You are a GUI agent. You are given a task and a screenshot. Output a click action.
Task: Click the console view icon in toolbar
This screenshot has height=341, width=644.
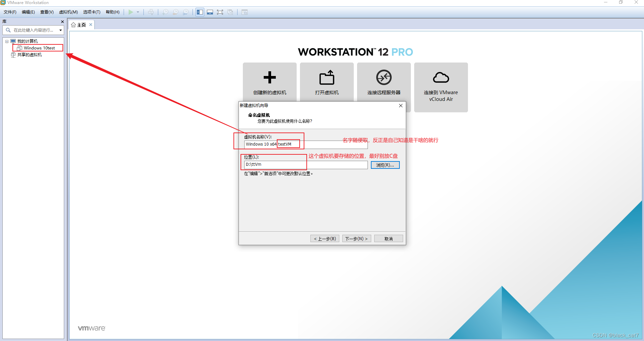[x=245, y=12]
